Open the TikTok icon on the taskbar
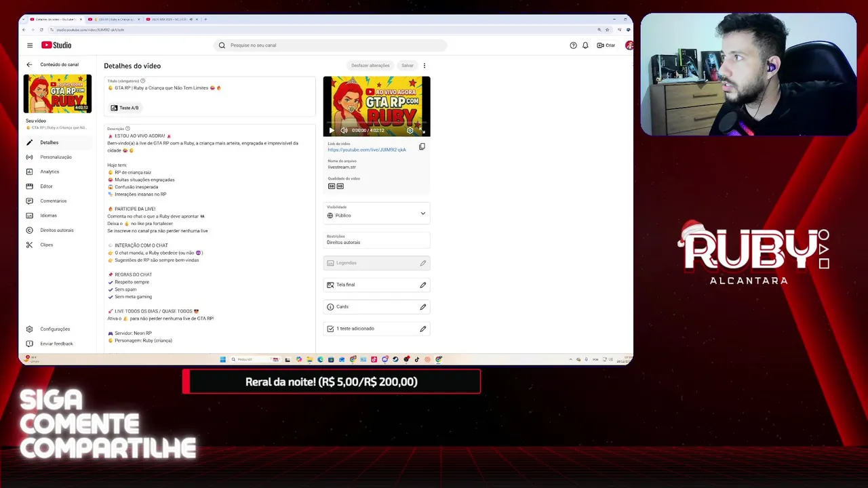Image resolution: width=868 pixels, height=488 pixels. click(x=417, y=359)
